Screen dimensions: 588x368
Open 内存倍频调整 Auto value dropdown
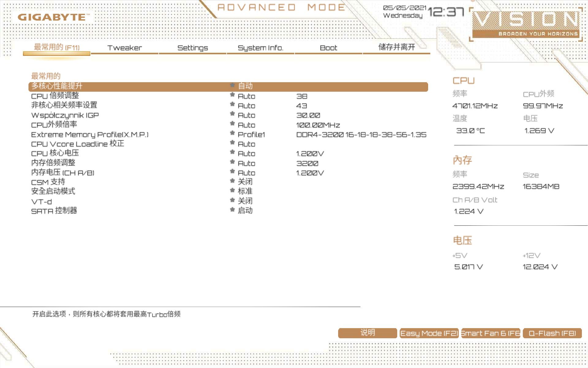(246, 163)
